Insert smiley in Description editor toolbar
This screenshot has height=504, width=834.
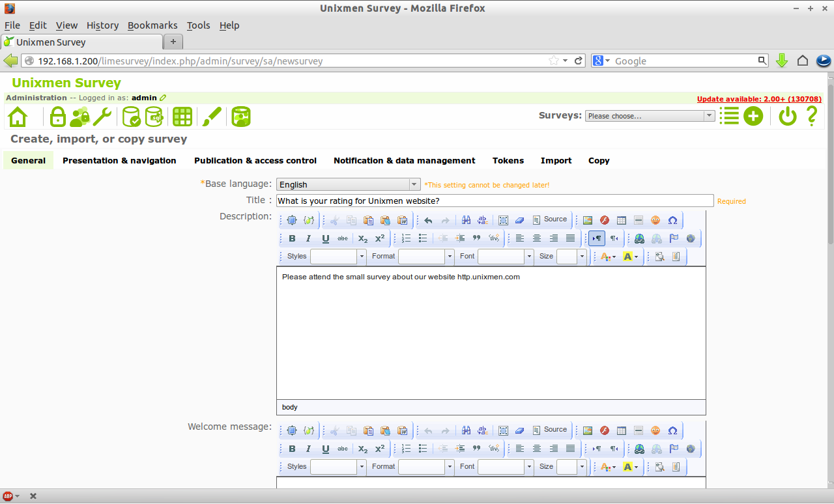pos(655,220)
